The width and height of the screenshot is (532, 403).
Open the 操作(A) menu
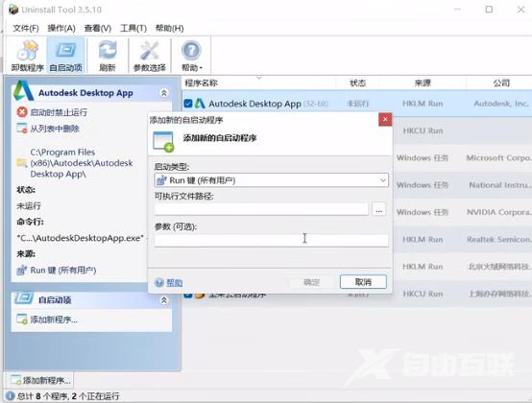coord(61,28)
